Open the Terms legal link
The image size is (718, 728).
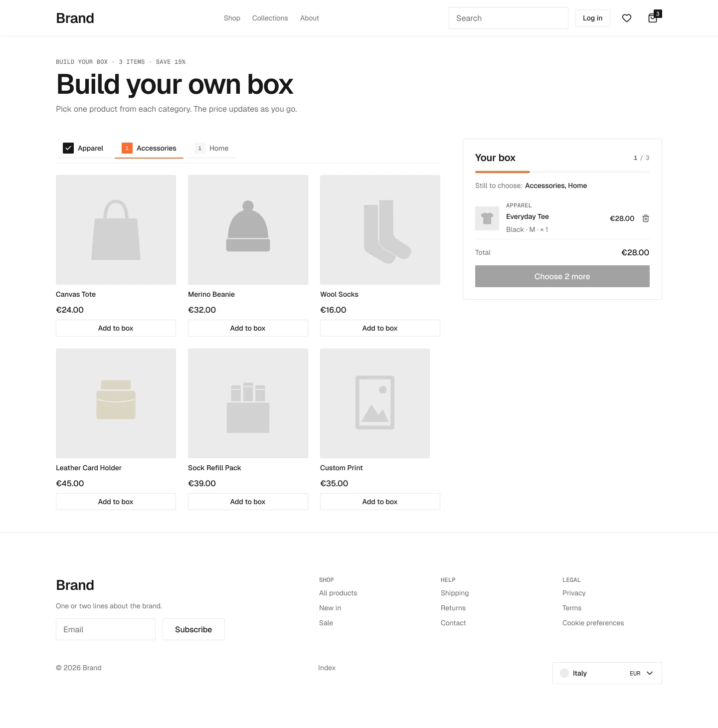coord(572,608)
